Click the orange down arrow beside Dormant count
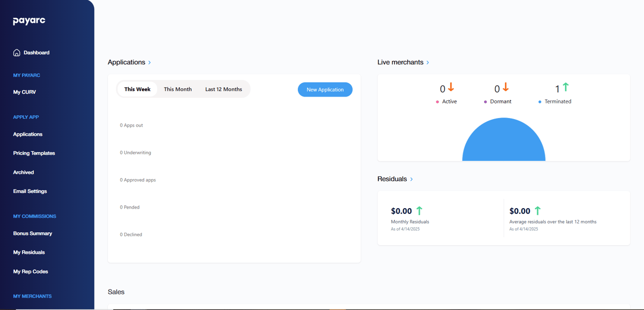The height and width of the screenshot is (310, 644). click(x=505, y=87)
